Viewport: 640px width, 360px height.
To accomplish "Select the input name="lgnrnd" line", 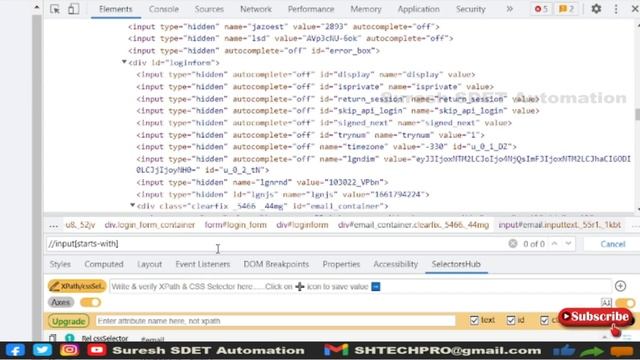I will 262,182.
